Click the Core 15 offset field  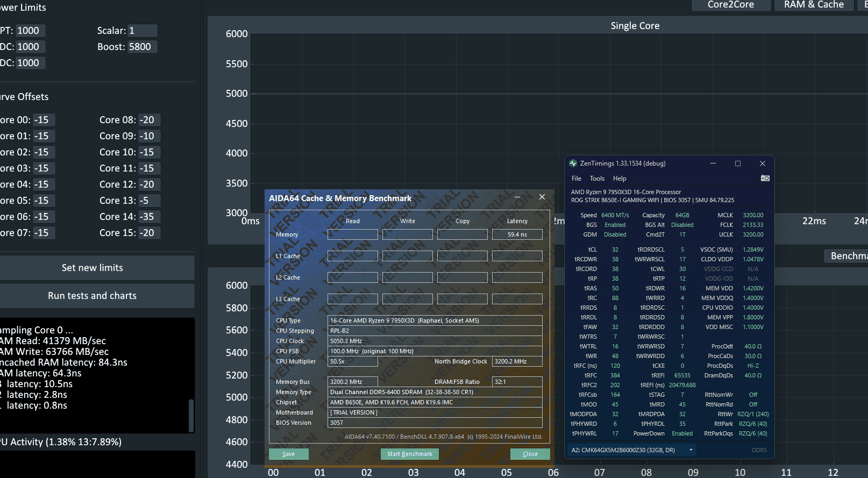[x=150, y=233]
